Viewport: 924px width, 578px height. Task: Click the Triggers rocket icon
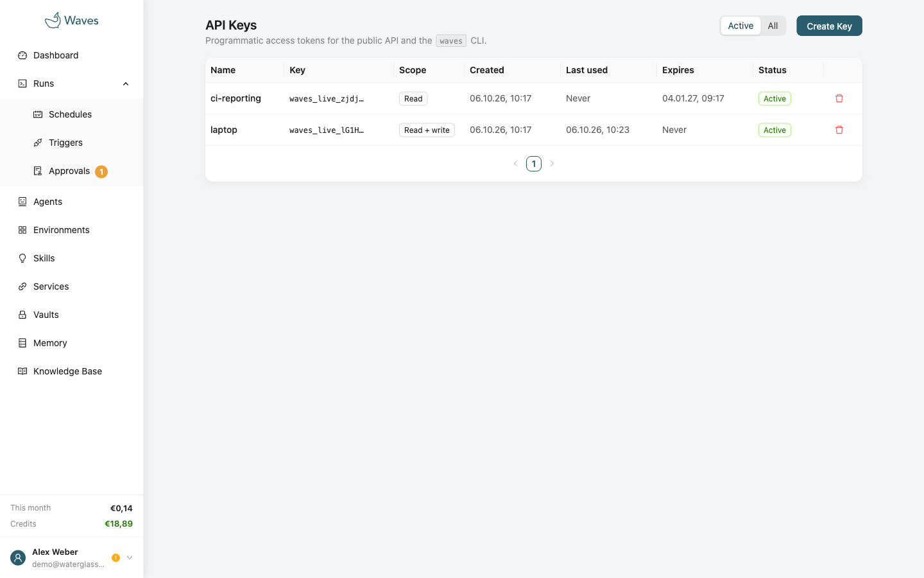[x=38, y=143]
